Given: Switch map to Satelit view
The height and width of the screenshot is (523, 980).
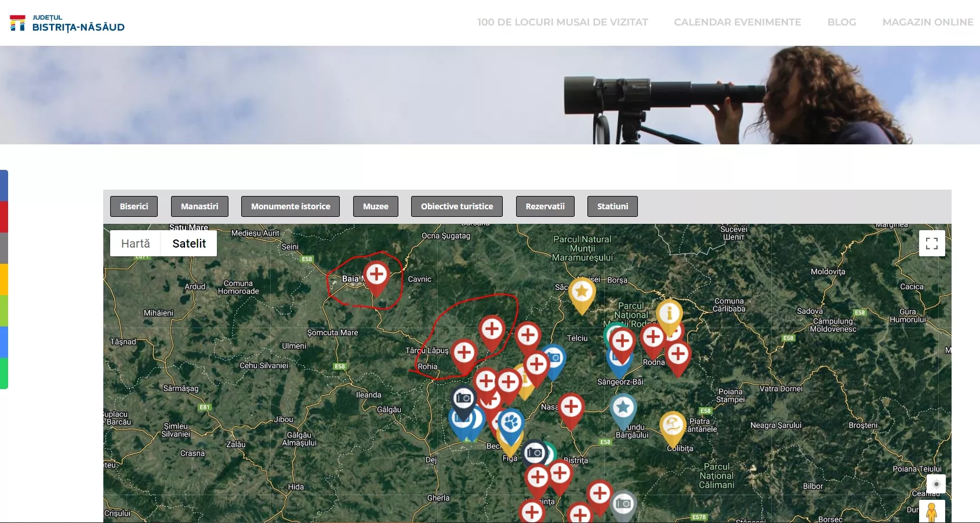Looking at the screenshot, I should tap(189, 244).
